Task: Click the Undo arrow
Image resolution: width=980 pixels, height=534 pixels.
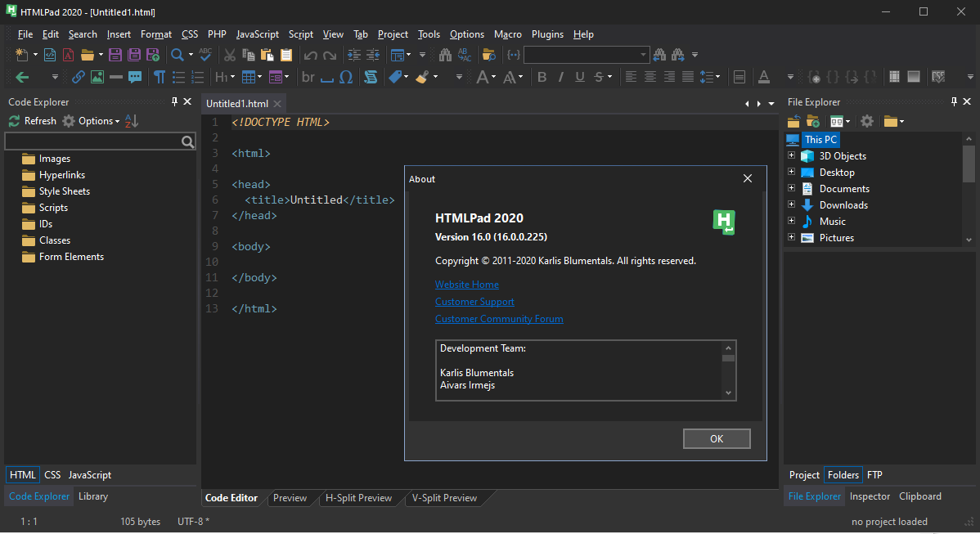Action: [311, 55]
